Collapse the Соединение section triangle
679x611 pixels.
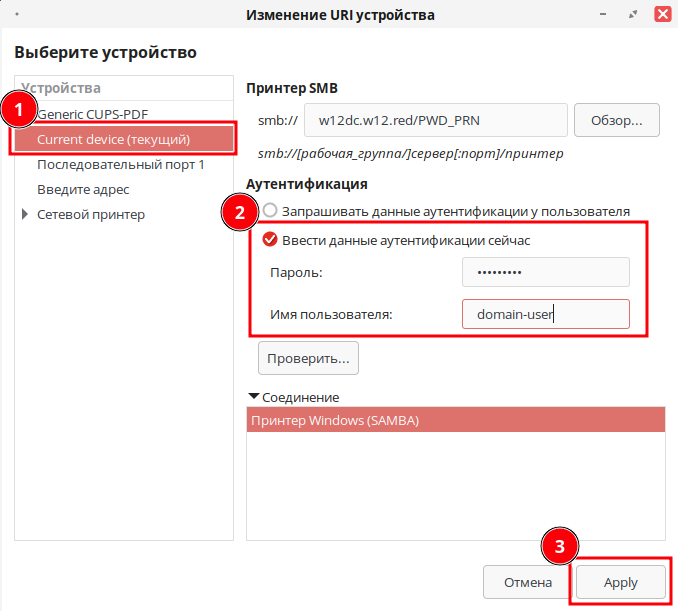(254, 397)
